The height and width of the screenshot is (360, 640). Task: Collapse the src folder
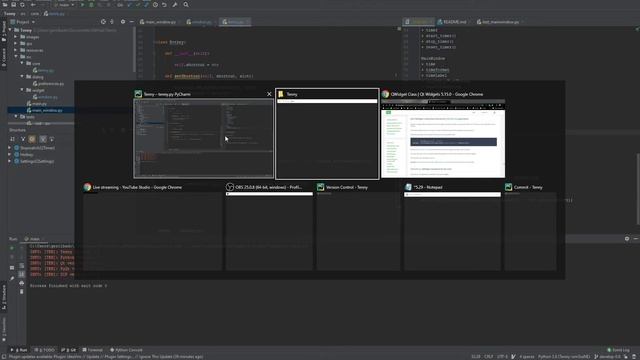click(x=16, y=57)
